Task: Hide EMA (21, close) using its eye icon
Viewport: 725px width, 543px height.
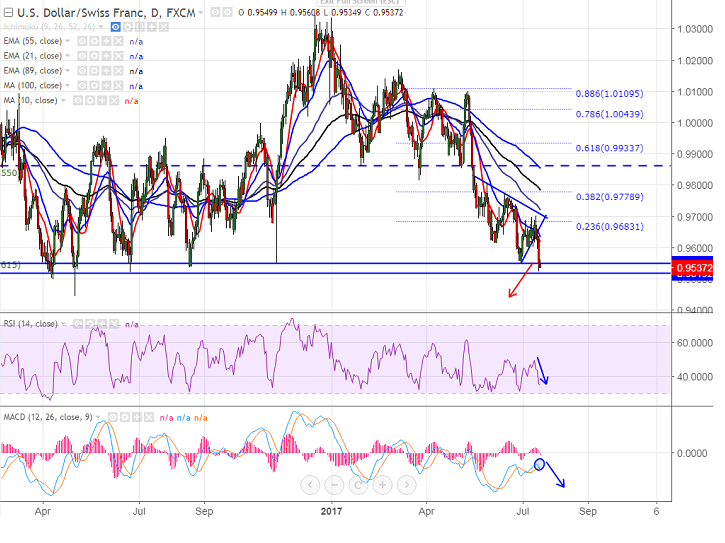Action: 82,56
